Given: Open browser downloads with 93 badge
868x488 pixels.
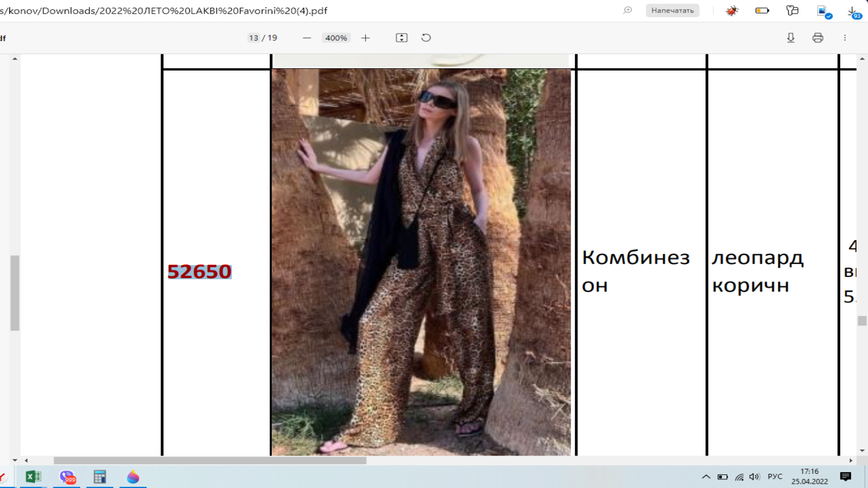Looking at the screenshot, I should 853,12.
